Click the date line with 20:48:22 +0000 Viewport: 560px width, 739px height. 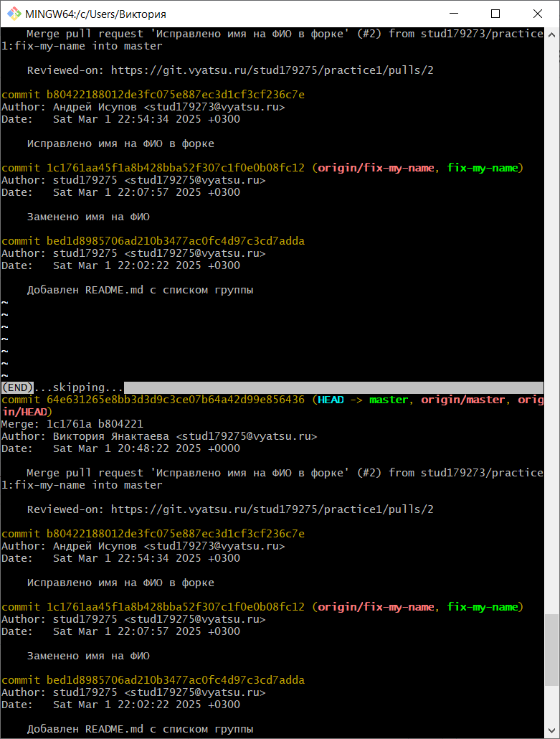pyautogui.click(x=120, y=448)
